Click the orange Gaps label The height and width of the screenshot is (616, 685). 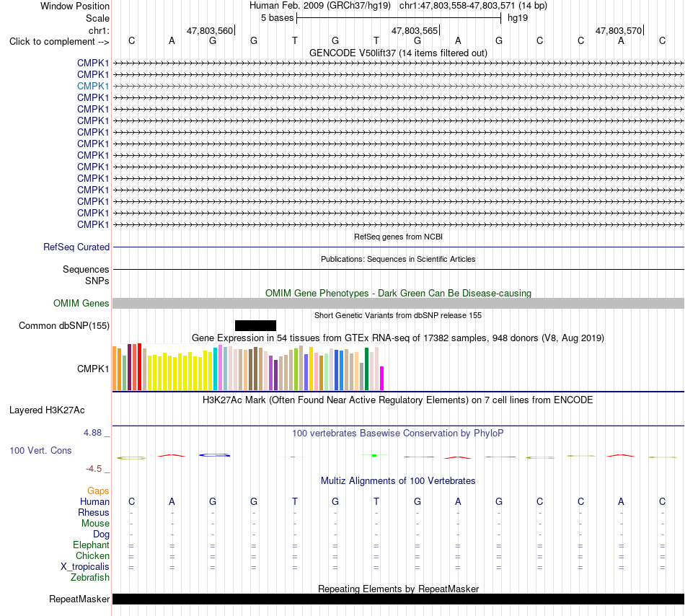point(98,491)
